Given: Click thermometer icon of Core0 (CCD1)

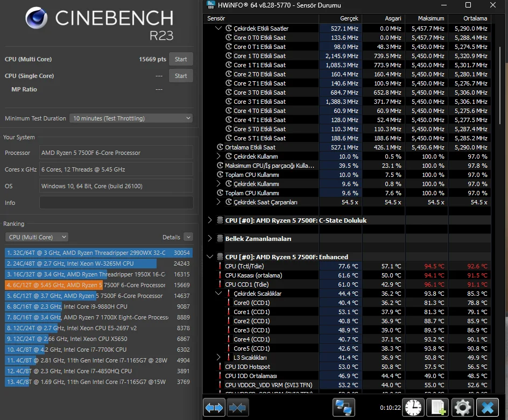Looking at the screenshot, I should click(x=229, y=303).
